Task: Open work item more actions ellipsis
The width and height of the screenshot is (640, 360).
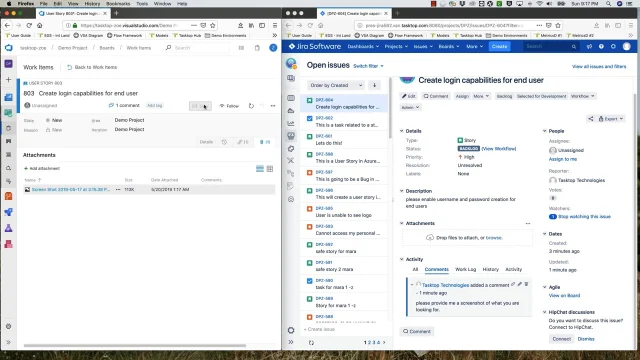Action: tap(273, 106)
